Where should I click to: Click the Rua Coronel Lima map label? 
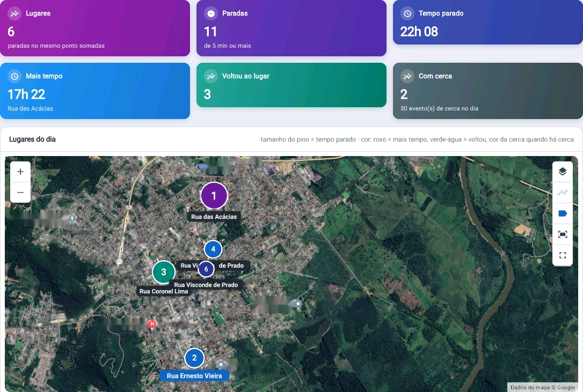tap(164, 291)
